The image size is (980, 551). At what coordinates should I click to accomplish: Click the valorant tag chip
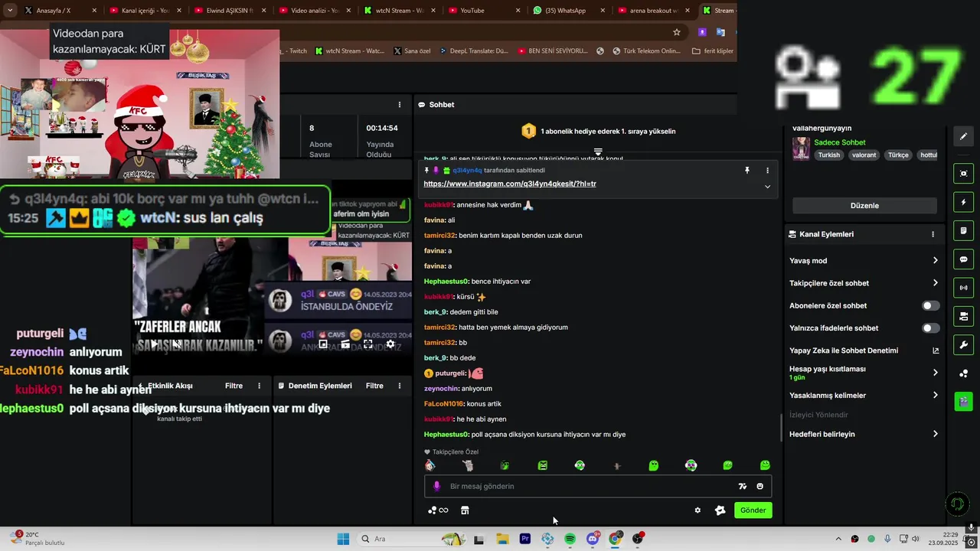(864, 155)
